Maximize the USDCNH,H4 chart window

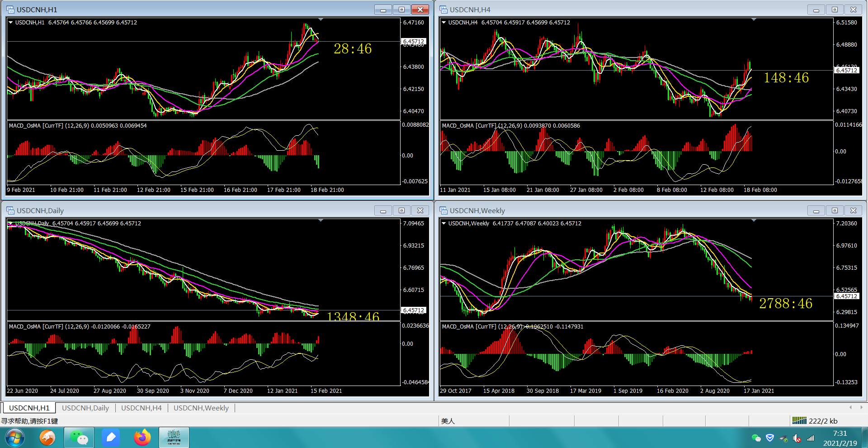pyautogui.click(x=835, y=10)
